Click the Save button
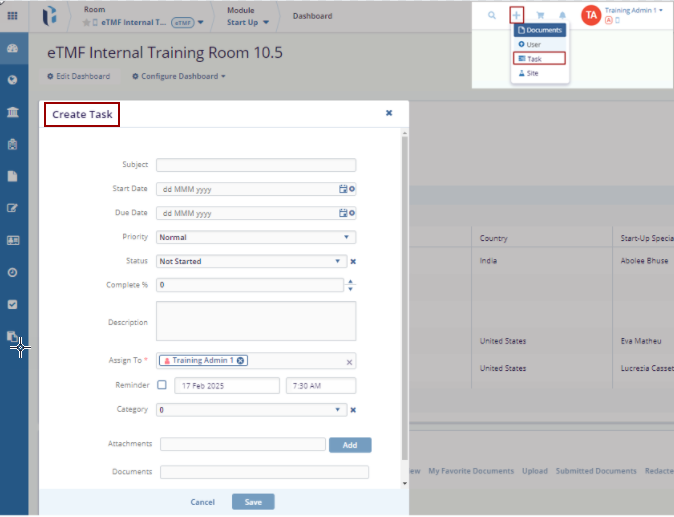The width and height of the screenshot is (674, 517). 253,502
